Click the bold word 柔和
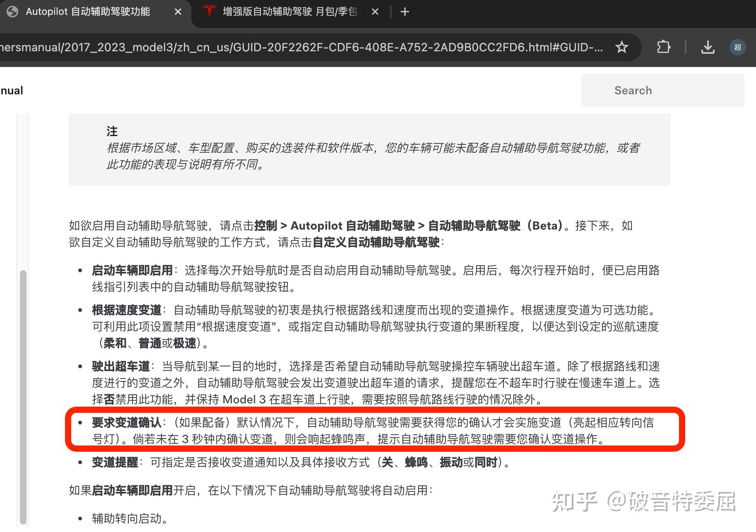The height and width of the screenshot is (532, 756). point(115,343)
